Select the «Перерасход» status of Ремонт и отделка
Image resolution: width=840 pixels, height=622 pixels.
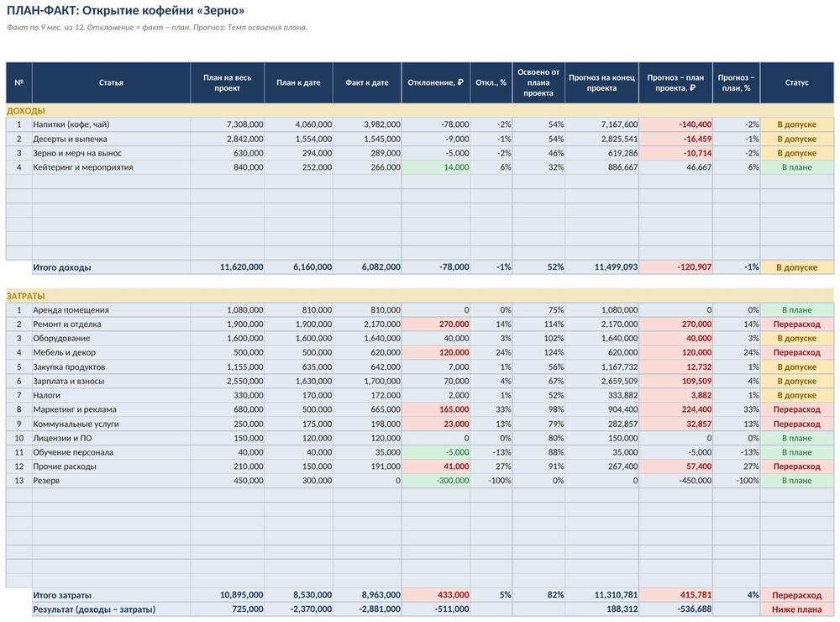pyautogui.click(x=796, y=324)
